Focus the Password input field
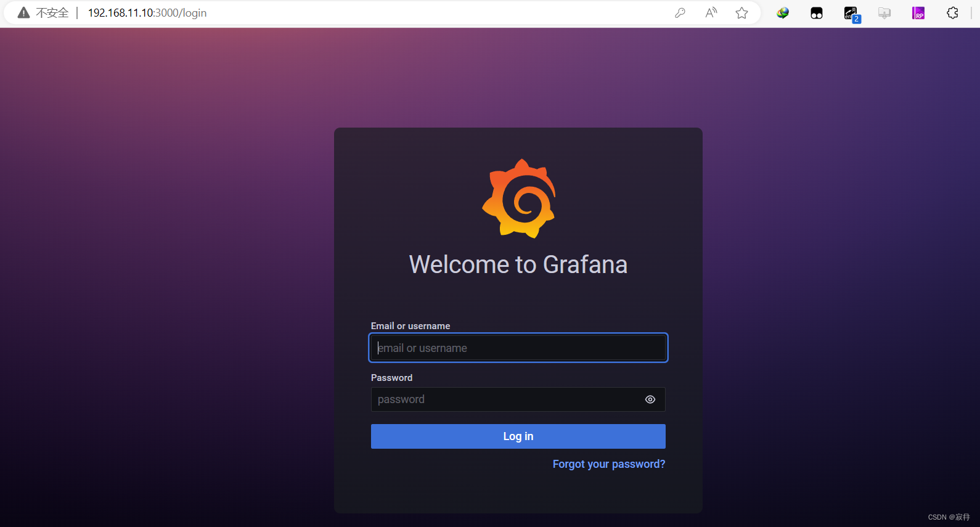The image size is (980, 527). [x=518, y=399]
